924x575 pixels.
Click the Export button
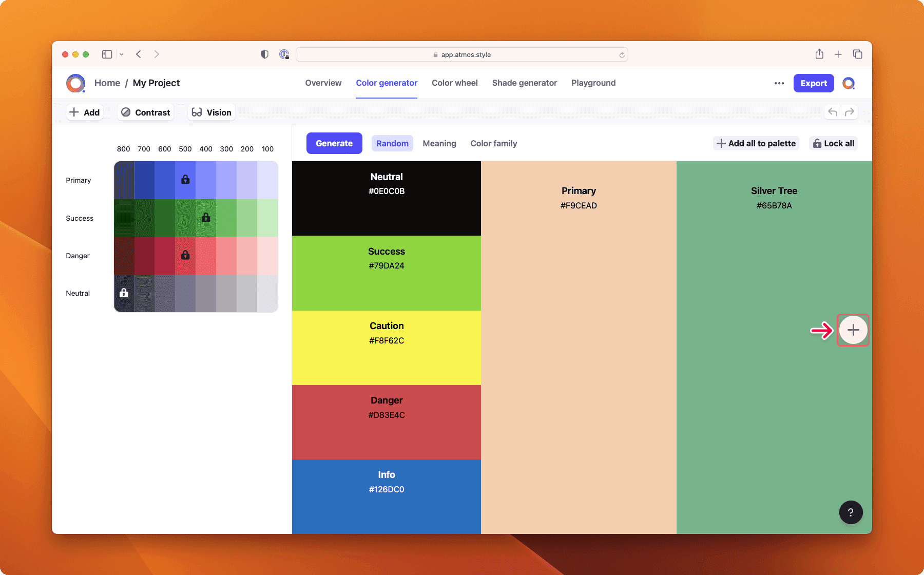tap(813, 83)
